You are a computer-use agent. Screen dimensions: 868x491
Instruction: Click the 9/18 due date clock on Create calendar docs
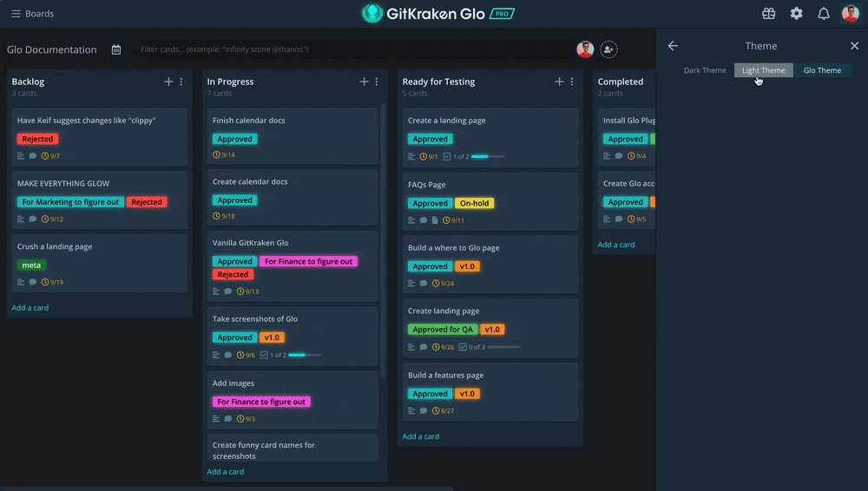tap(224, 216)
